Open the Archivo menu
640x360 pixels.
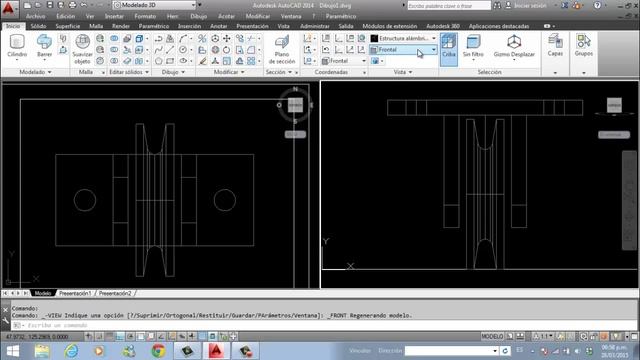(36, 16)
